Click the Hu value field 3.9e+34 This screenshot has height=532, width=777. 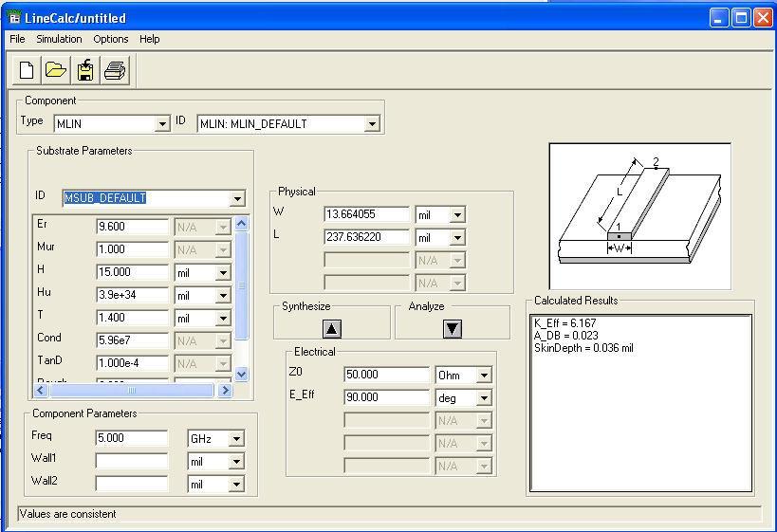[132, 295]
